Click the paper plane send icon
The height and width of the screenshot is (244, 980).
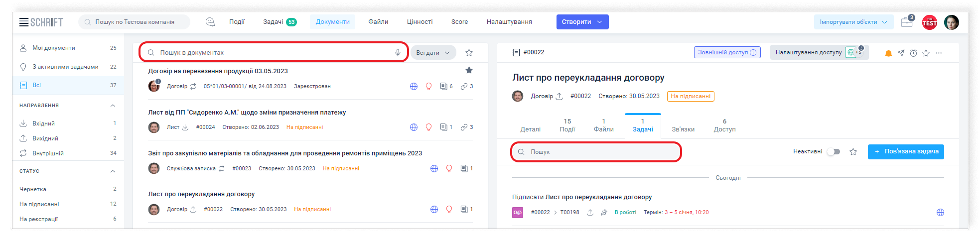click(901, 53)
